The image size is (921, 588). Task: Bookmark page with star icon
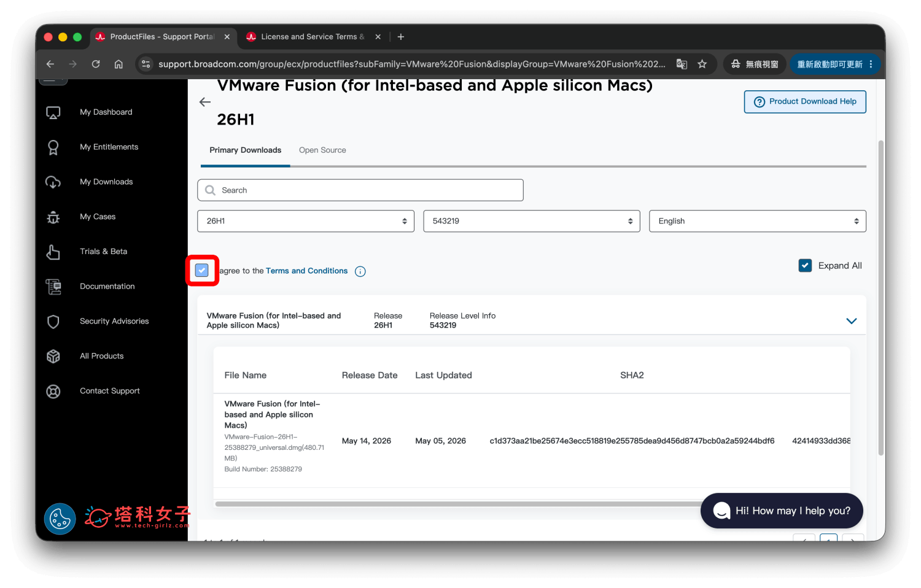coord(702,64)
